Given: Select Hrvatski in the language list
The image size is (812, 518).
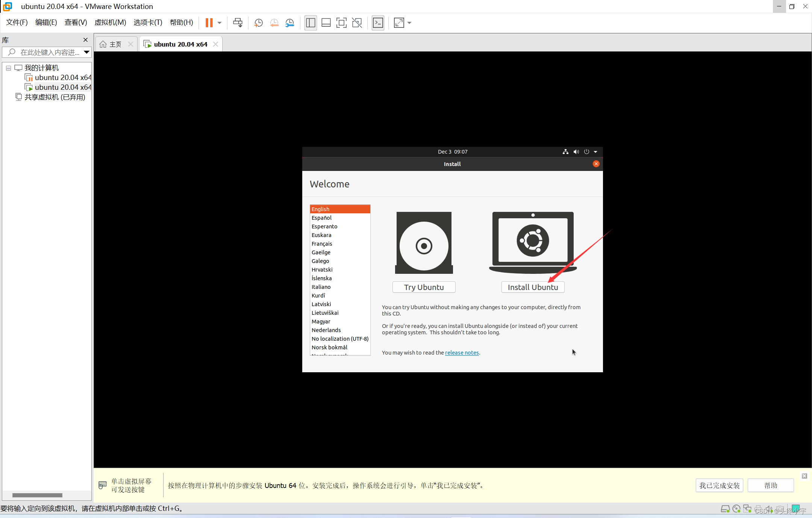Looking at the screenshot, I should [x=340, y=270].
